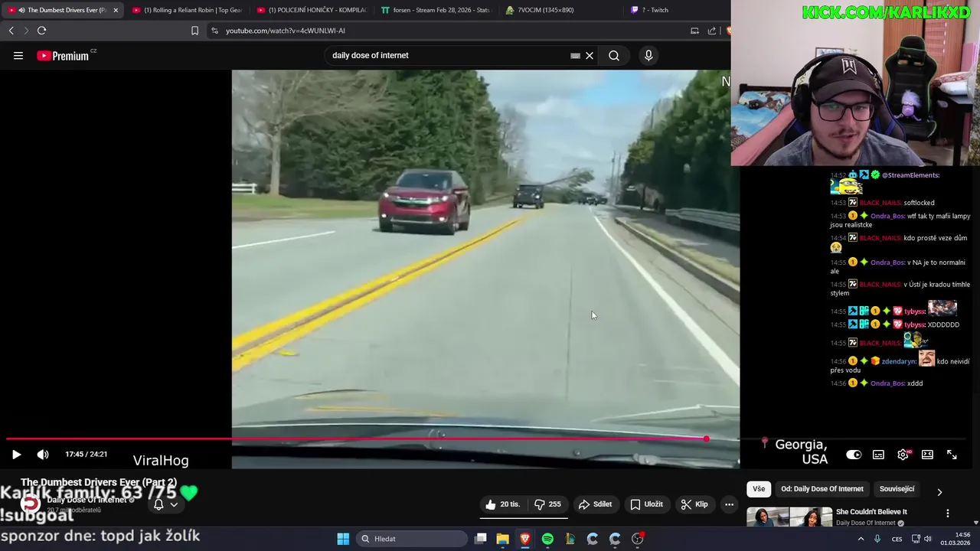This screenshot has height=551, width=980.
Task: Click the browser address bar URL
Action: (286, 31)
